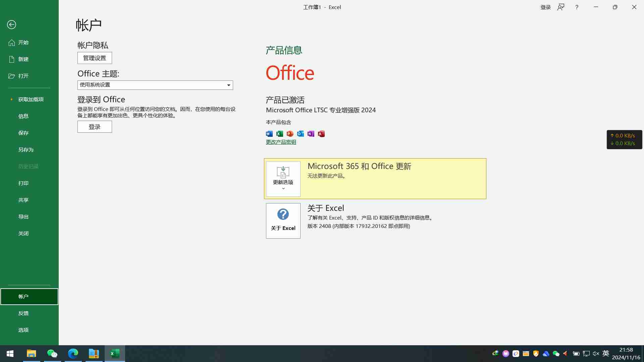Screen dimensions: 644x362
Task: Open the 更改产品密钥 link
Action: [x=281, y=142]
